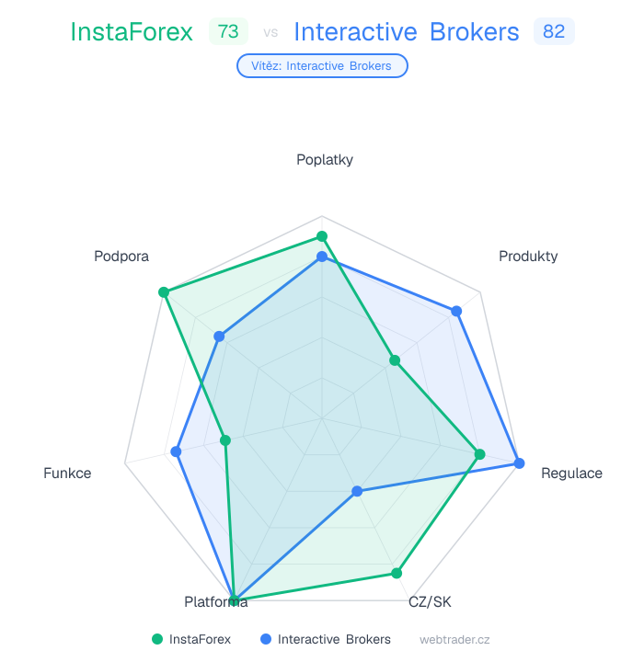Image resolution: width=644 pixels, height=662 pixels.
Task: Toggle the InstaForex legend label
Action: coord(200,639)
